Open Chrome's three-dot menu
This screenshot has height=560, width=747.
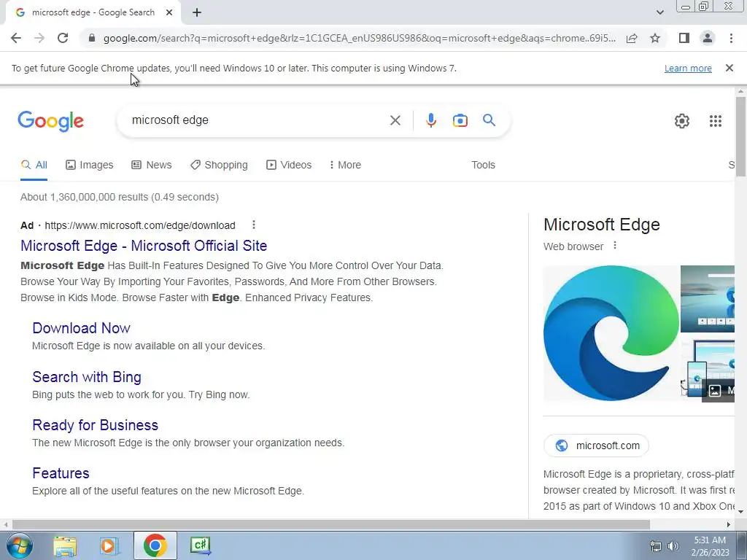coord(731,38)
